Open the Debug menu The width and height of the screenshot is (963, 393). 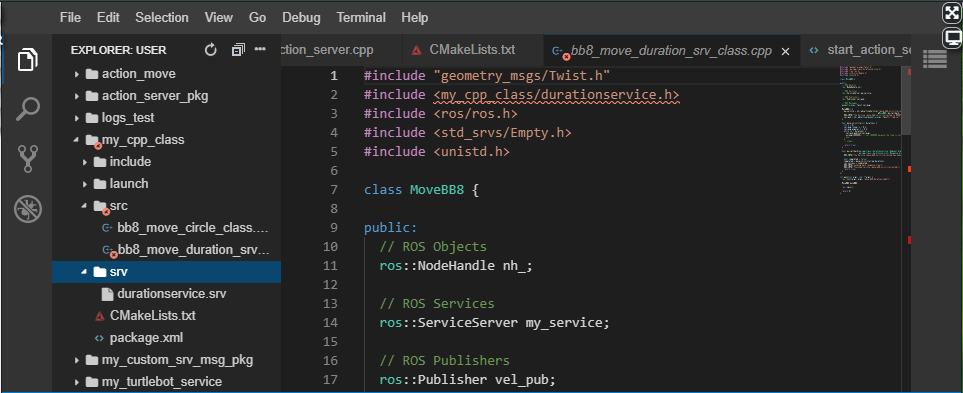click(302, 18)
